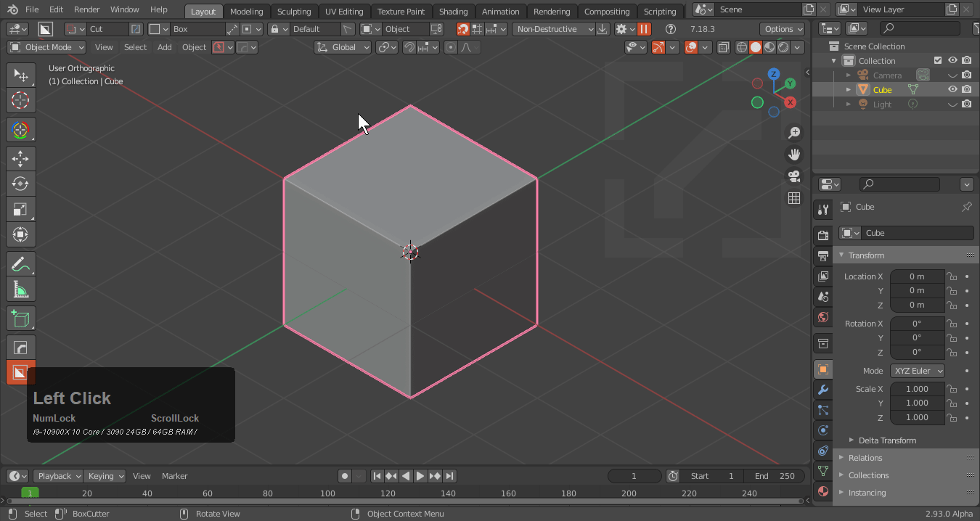Screen dimensions: 980x521
Task: Switch to the Sculpting workspace tab
Action: tap(293, 12)
